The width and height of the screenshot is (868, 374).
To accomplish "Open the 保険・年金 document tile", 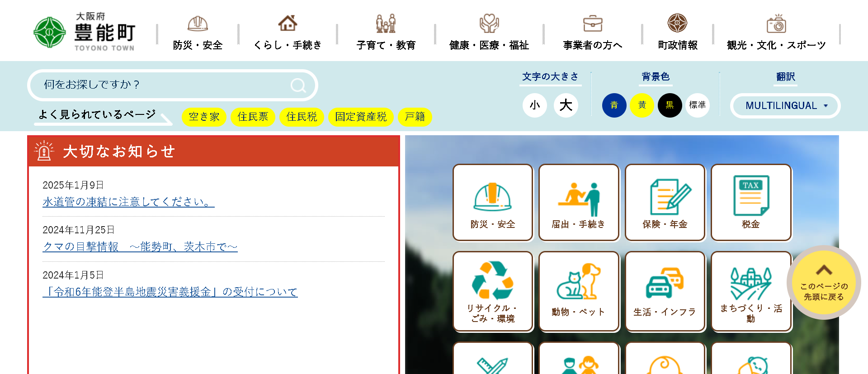I will pos(665,202).
